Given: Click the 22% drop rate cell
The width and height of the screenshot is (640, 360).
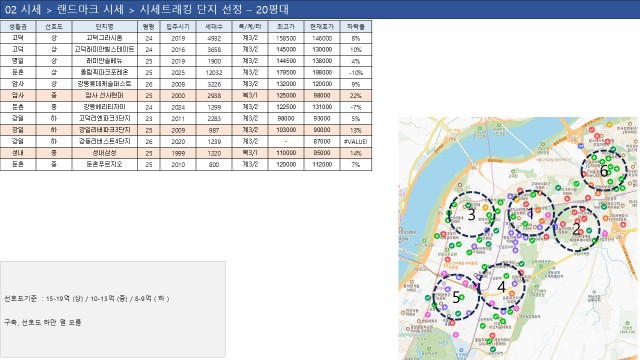Looking at the screenshot, I should (x=356, y=95).
